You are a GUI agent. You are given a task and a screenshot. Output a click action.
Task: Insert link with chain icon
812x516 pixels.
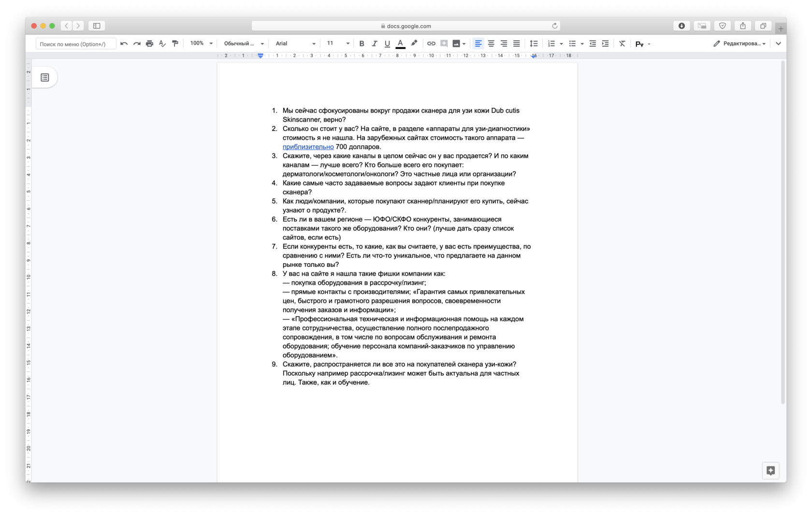pos(431,44)
